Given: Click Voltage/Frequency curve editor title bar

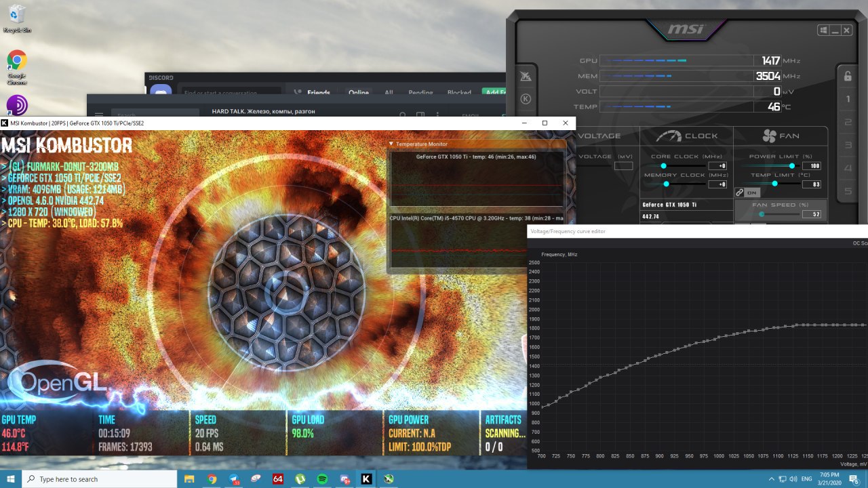Looking at the screenshot, I should 697,231.
